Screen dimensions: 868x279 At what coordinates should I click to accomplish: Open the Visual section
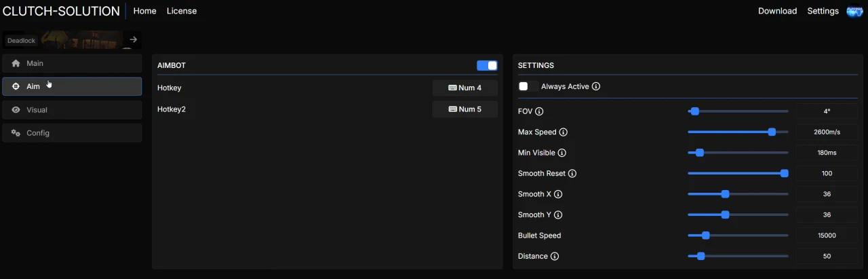pos(72,110)
